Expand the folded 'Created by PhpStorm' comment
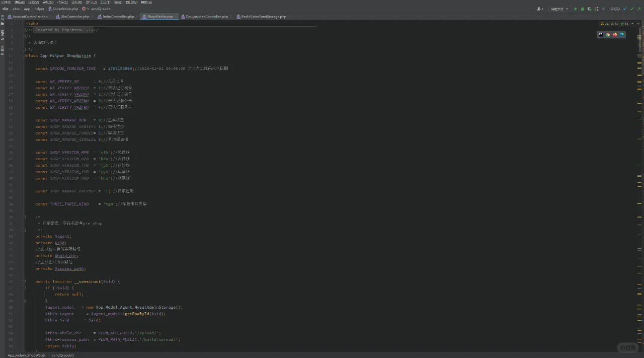The image size is (644, 358). click(x=64, y=30)
